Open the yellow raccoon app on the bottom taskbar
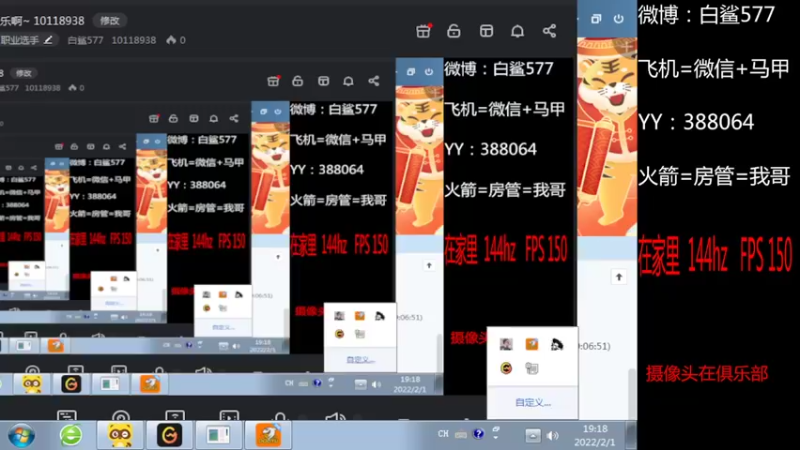This screenshot has width=800, height=450. tap(120, 435)
